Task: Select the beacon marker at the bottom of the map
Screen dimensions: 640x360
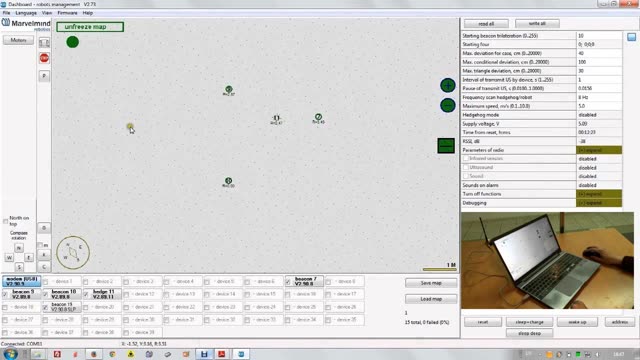Action: coord(229,181)
